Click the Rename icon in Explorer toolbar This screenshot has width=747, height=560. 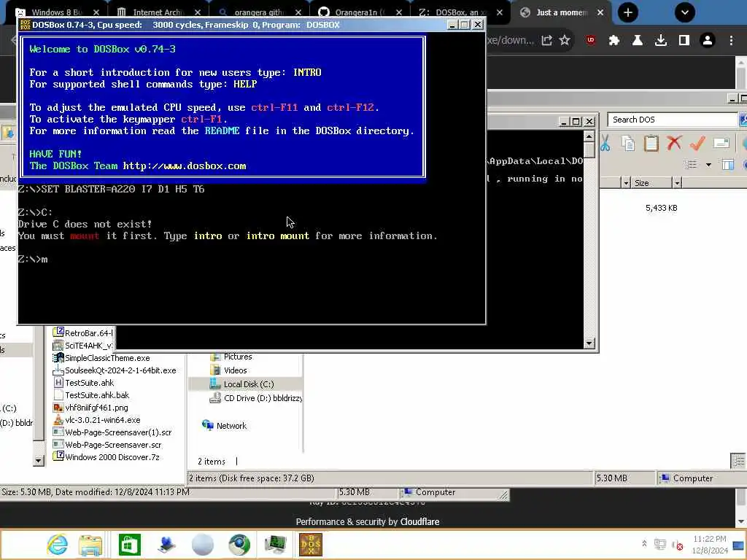721,143
